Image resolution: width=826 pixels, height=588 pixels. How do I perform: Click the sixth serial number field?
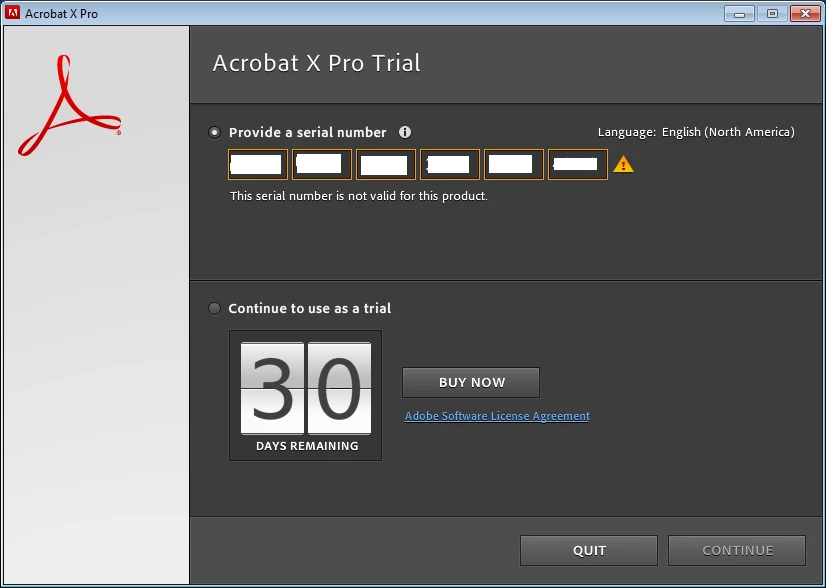coord(578,164)
